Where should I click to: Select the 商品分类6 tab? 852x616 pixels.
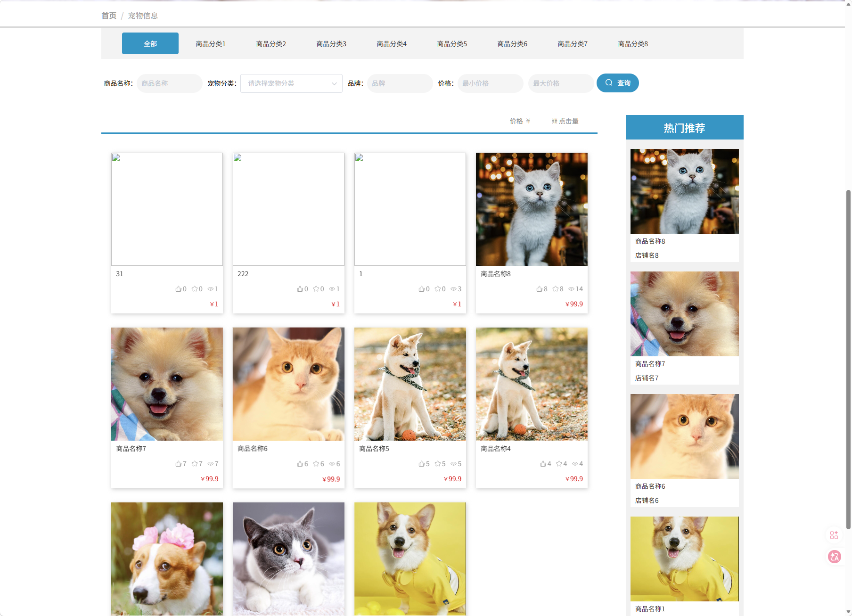coord(512,44)
